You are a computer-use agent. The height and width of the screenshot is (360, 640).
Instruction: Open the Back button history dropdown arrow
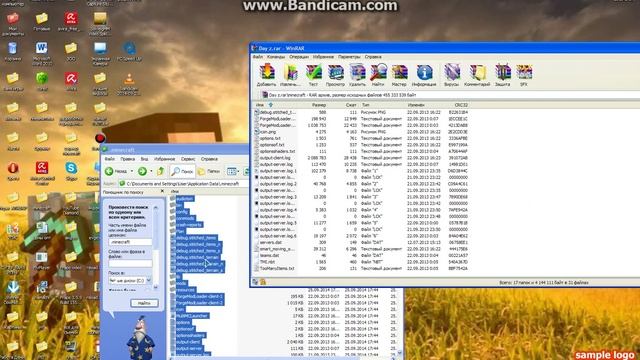[132, 171]
